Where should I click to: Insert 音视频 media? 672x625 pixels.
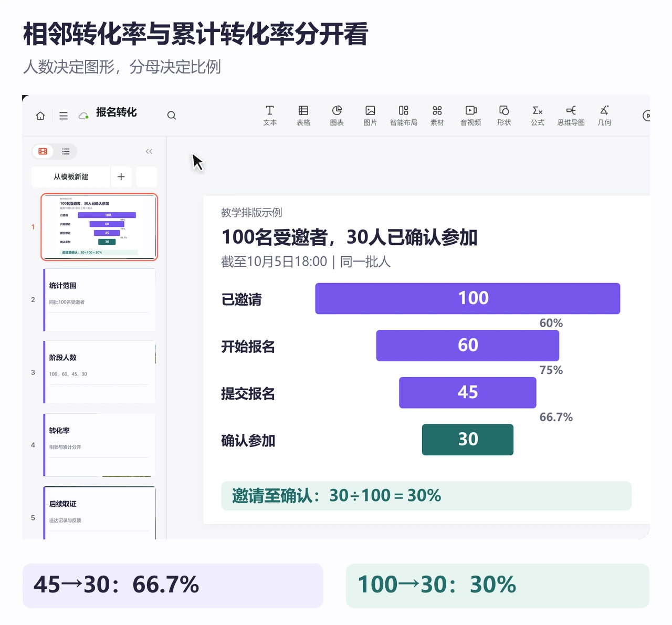coord(471,116)
